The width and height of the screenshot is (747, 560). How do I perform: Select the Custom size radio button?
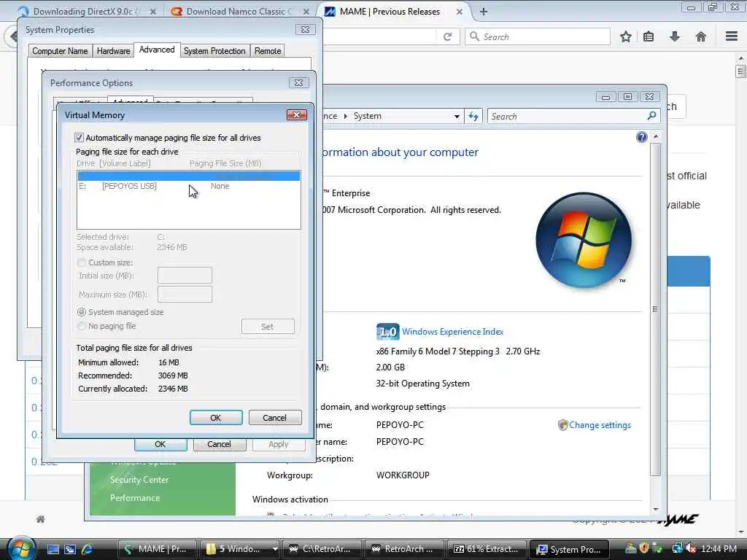point(82,262)
